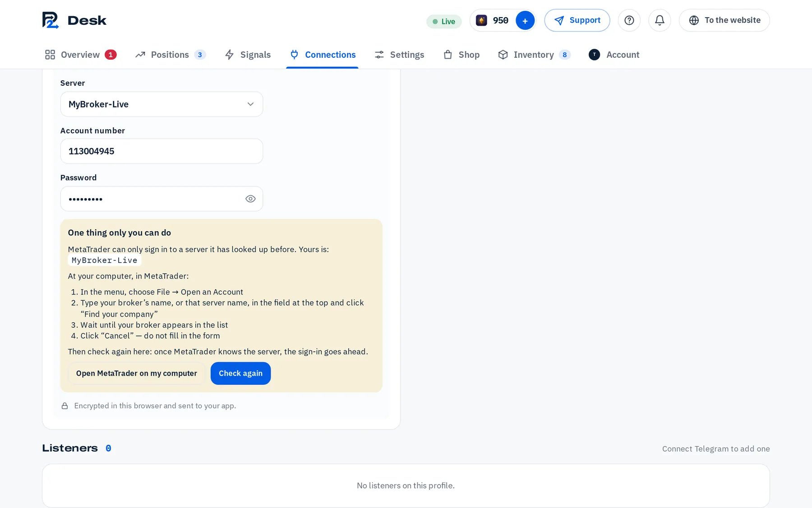Click the paper plane icon in Support
The width and height of the screenshot is (812, 508).
[559, 20]
